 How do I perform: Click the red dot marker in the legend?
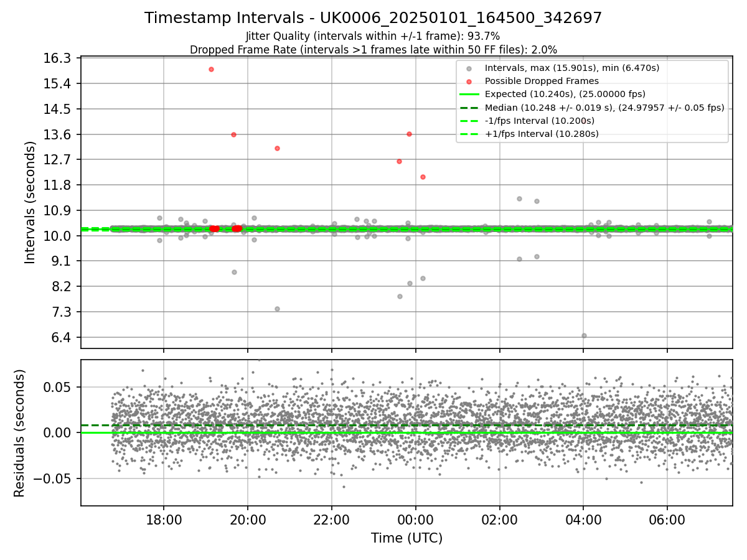[x=469, y=82]
